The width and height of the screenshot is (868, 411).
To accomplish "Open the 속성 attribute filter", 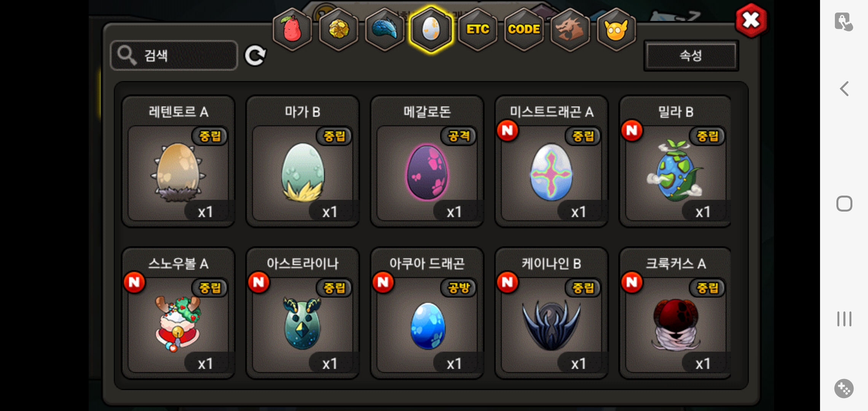I will 691,56.
